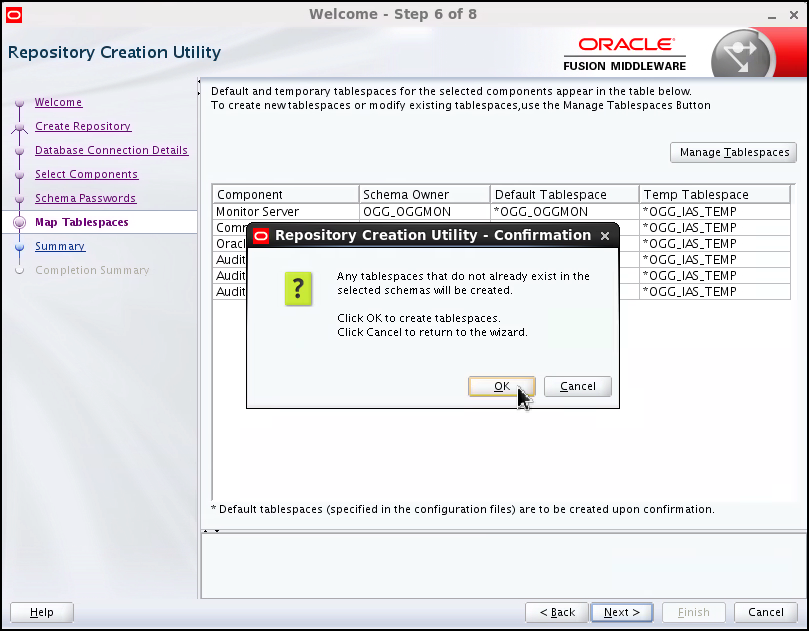Dismiss the dialog using Cancel

(577, 386)
